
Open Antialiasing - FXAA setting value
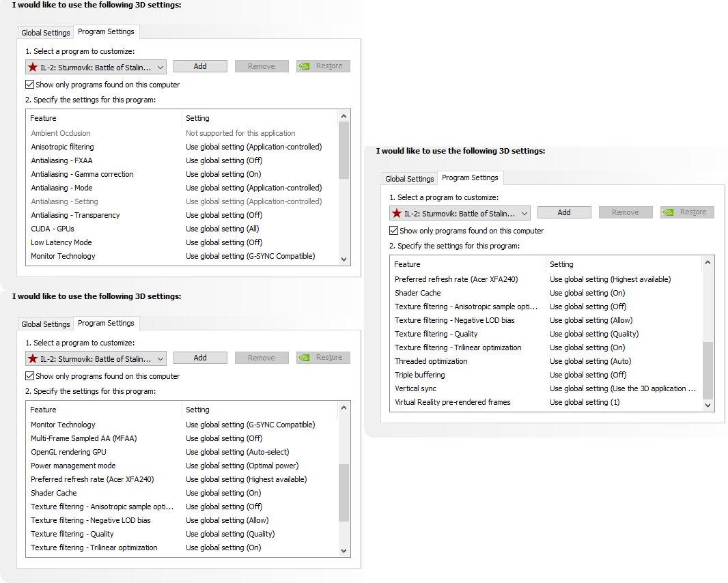click(x=224, y=160)
